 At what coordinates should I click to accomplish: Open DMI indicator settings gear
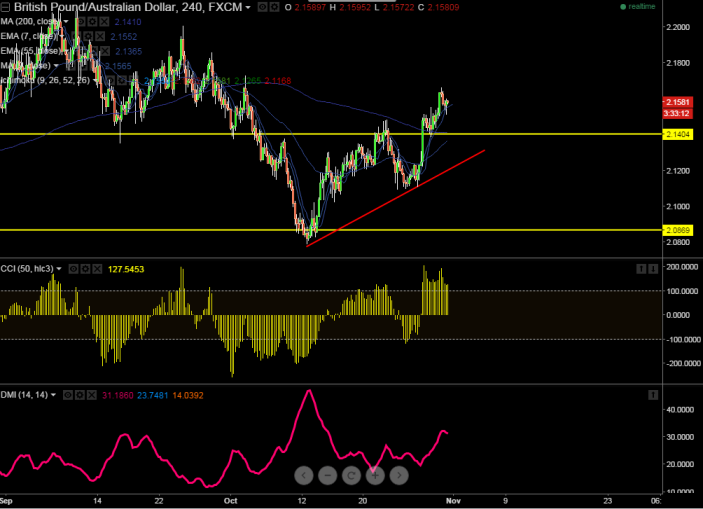[80, 395]
